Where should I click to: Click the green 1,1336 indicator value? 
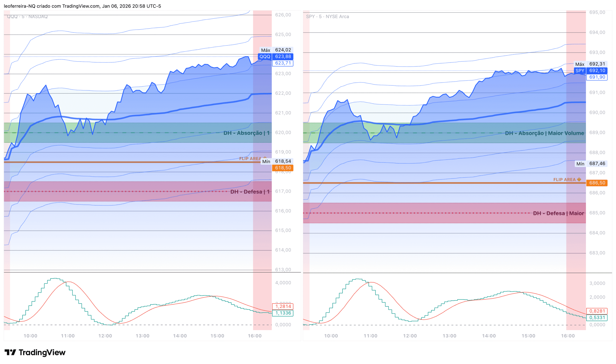pos(283,313)
